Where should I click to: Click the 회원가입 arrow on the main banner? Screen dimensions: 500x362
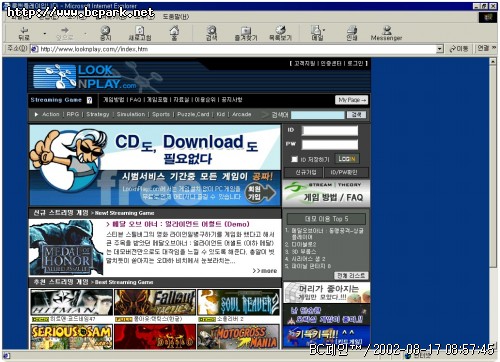click(260, 193)
